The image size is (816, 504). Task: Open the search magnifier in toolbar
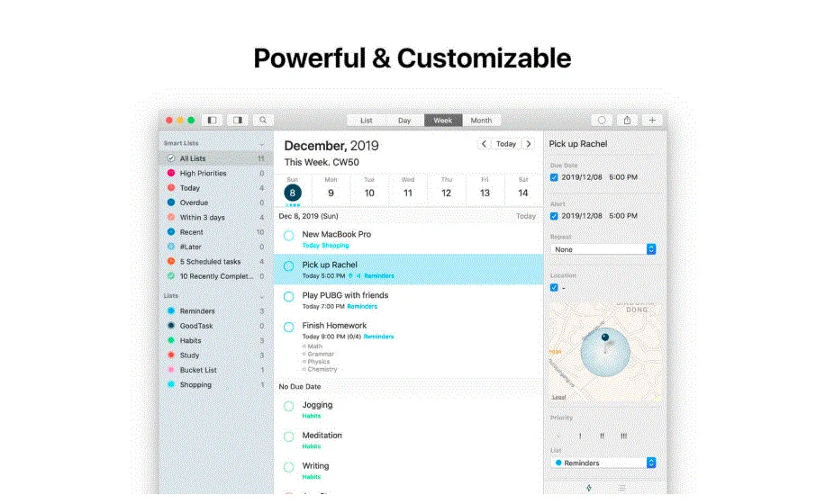263,120
